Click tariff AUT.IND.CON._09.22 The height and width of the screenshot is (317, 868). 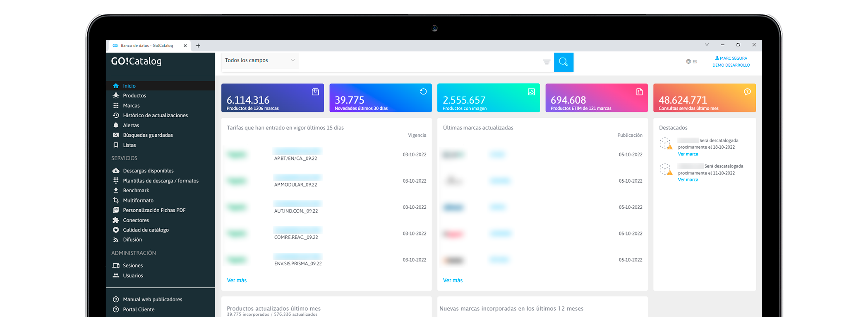tap(296, 211)
